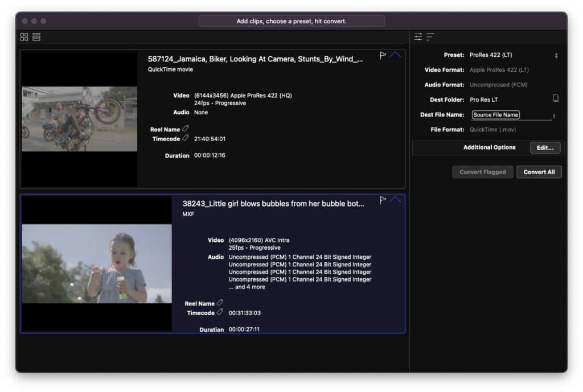583x392 pixels.
Task: Click the Convert All button
Action: point(539,172)
